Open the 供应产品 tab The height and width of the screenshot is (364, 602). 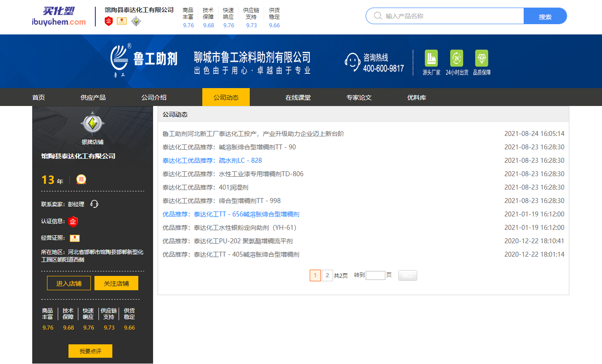(93, 97)
